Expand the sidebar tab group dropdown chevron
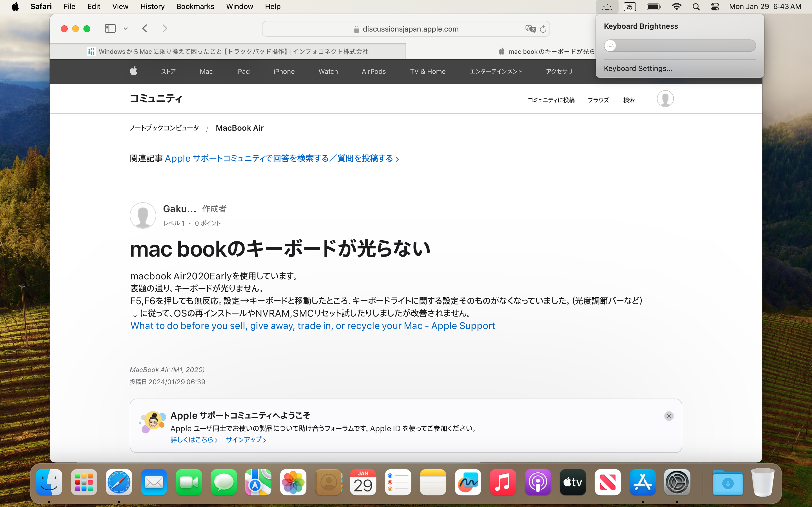 point(126,29)
